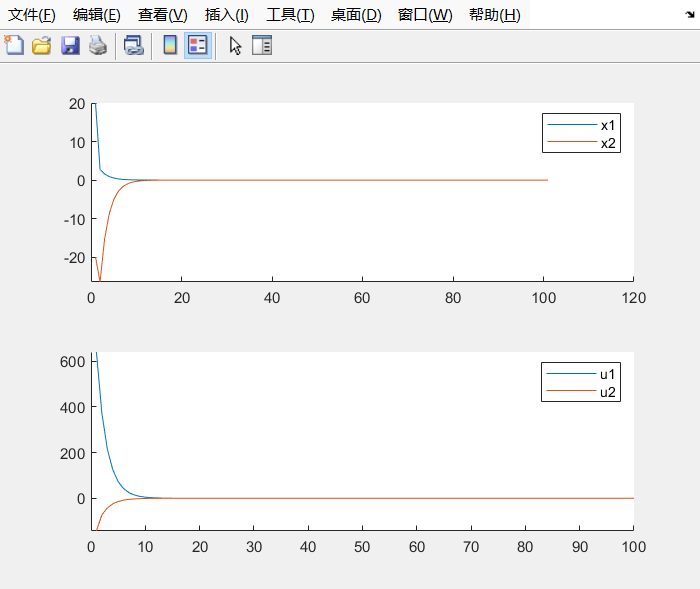Insert a colorbar using the toolbar icon

pos(170,45)
